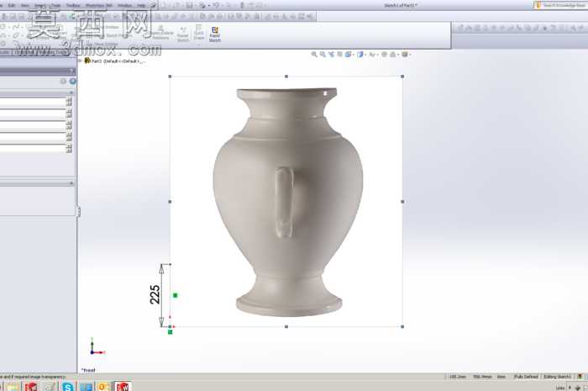Open the Window menu

[x=125, y=5]
